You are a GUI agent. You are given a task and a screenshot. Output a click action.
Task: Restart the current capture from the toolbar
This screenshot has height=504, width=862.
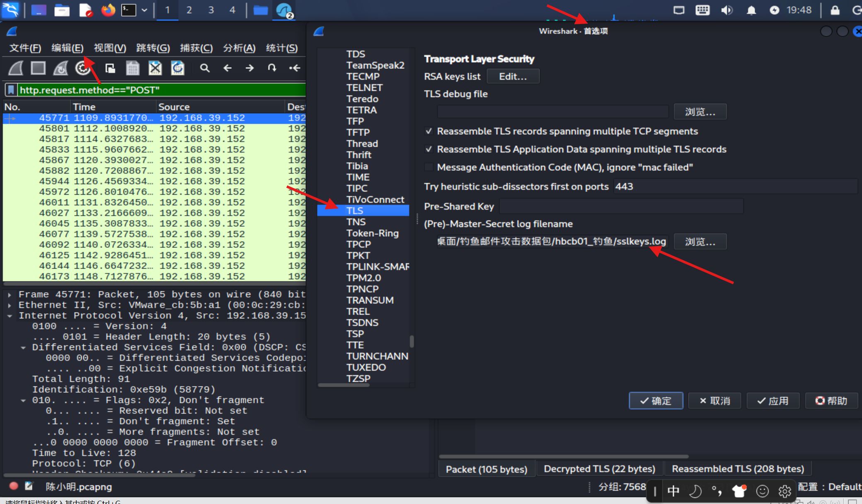[61, 68]
